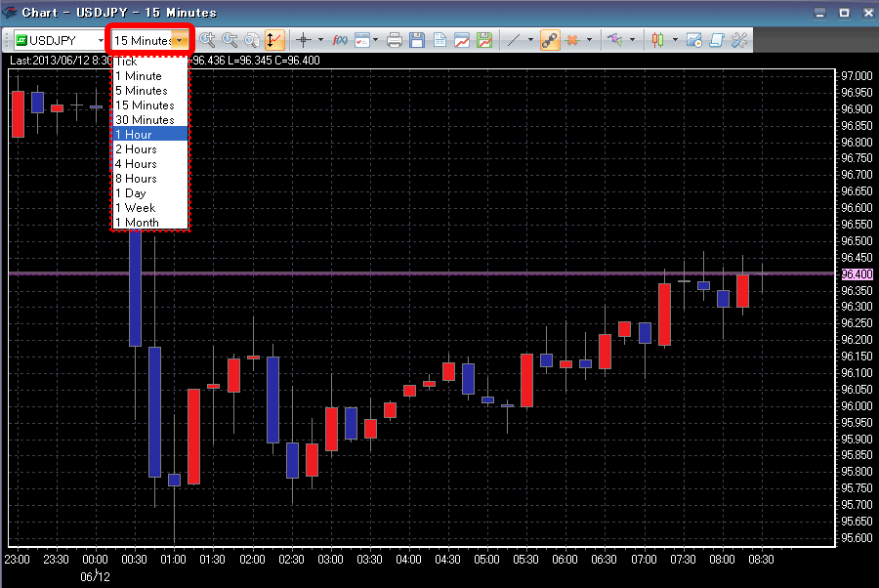Open the data sheet document icon

(x=439, y=40)
